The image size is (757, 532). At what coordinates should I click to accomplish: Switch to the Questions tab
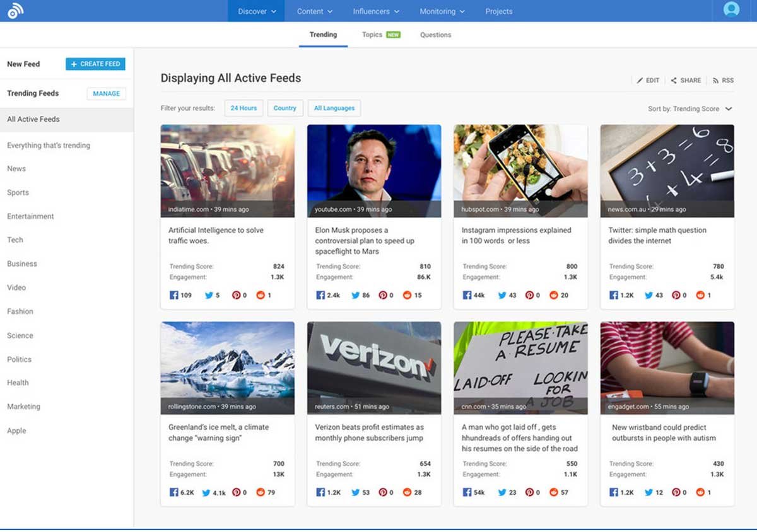[x=436, y=35]
